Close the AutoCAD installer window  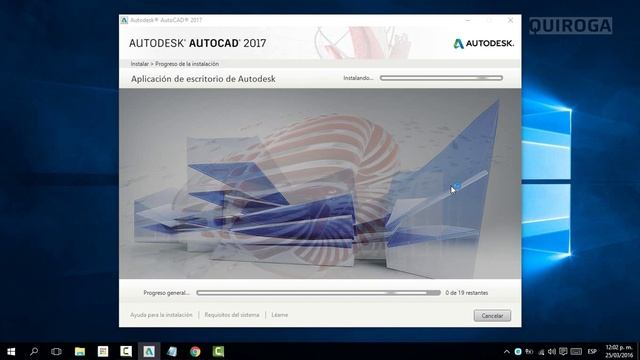click(510, 20)
